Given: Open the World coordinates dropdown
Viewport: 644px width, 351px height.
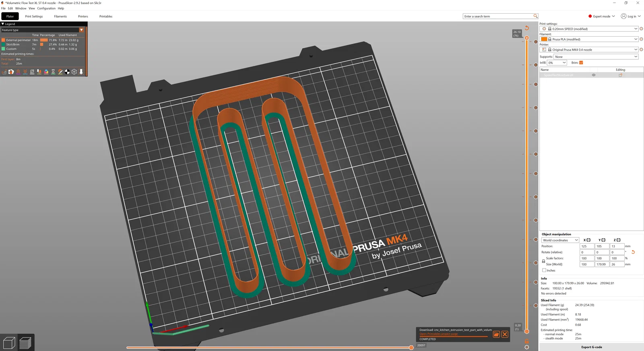Looking at the screenshot, I should 560,240.
